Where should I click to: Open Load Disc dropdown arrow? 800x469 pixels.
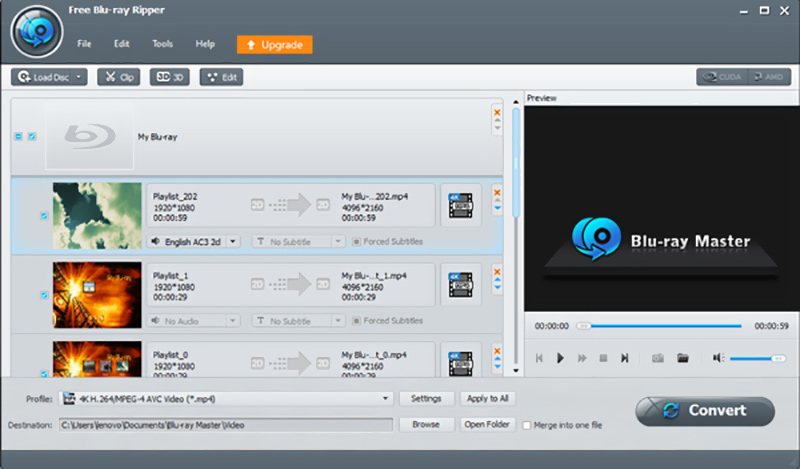click(x=80, y=76)
